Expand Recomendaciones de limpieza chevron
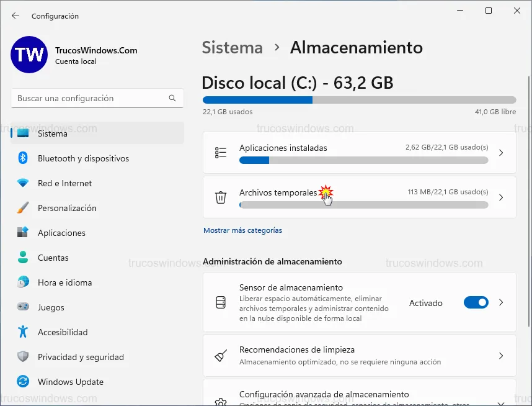The height and width of the screenshot is (406, 532). [501, 356]
